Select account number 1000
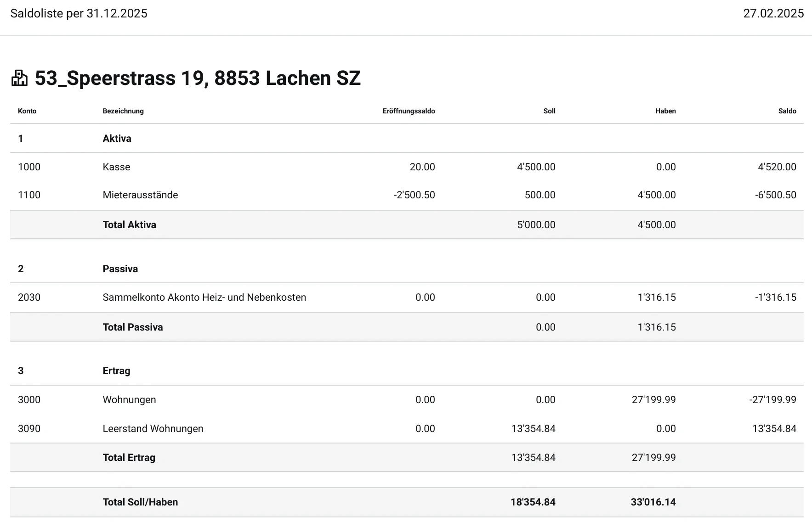812x522 pixels. click(29, 167)
